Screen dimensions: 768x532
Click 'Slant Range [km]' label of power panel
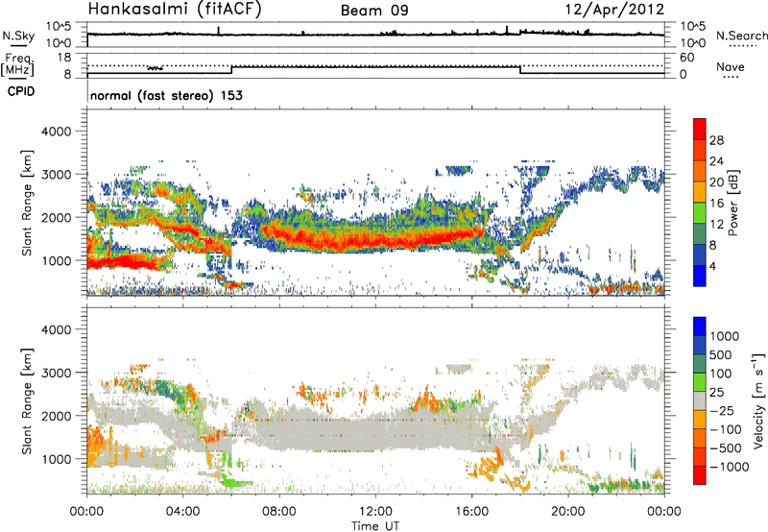tap(27, 203)
